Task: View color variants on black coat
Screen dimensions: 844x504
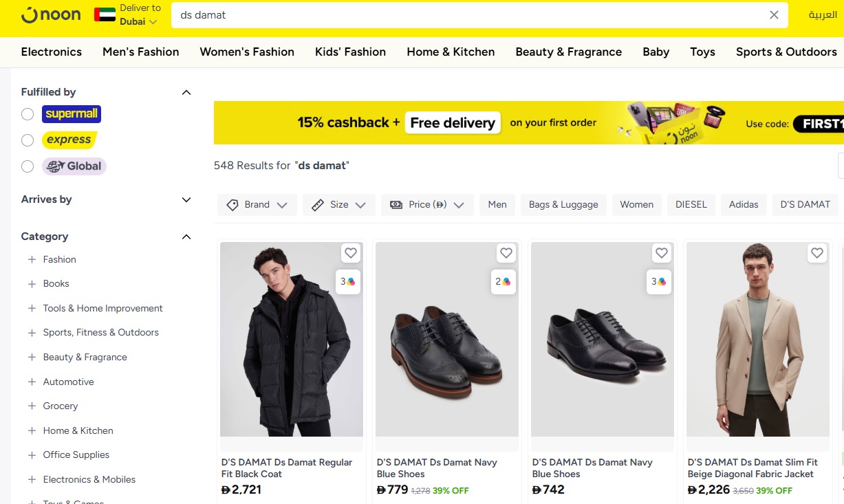Action: (x=348, y=282)
